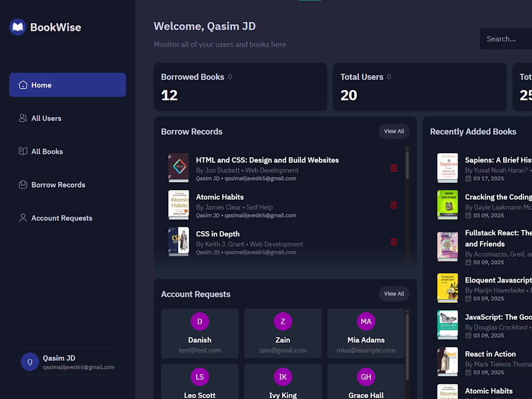
Task: Click Grace Hall's GH avatar circle
Action: pos(366,377)
